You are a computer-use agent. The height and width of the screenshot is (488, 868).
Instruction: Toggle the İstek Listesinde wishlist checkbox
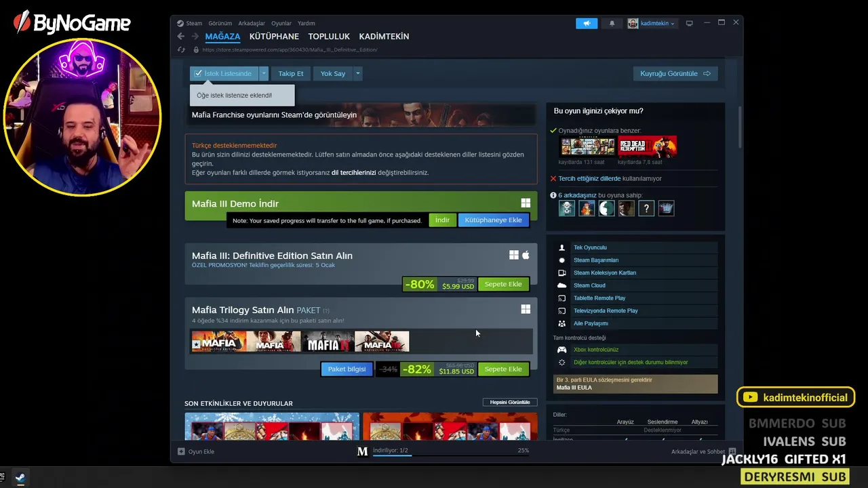198,73
